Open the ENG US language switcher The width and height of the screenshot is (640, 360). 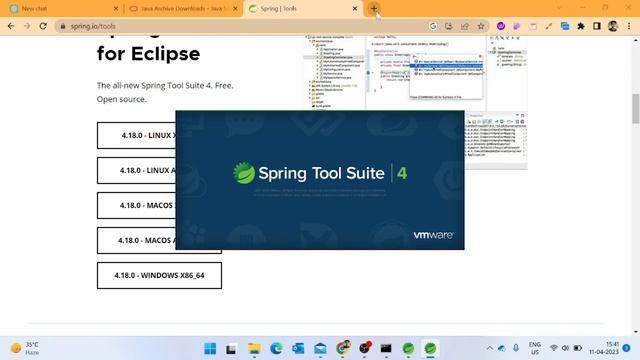535,348
